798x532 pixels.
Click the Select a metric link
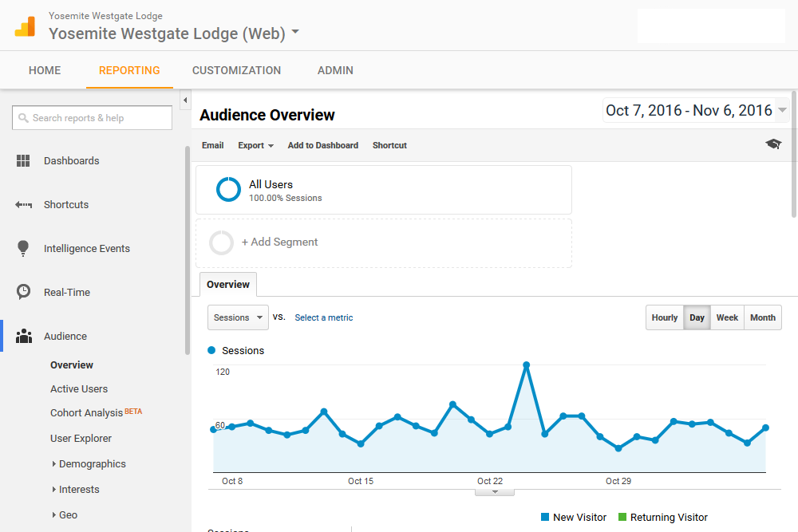[x=324, y=317]
